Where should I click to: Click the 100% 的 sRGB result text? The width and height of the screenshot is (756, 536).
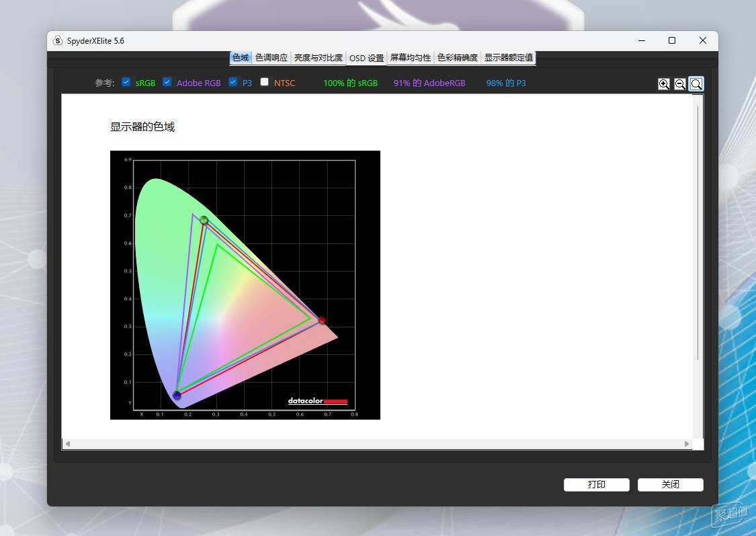click(351, 83)
